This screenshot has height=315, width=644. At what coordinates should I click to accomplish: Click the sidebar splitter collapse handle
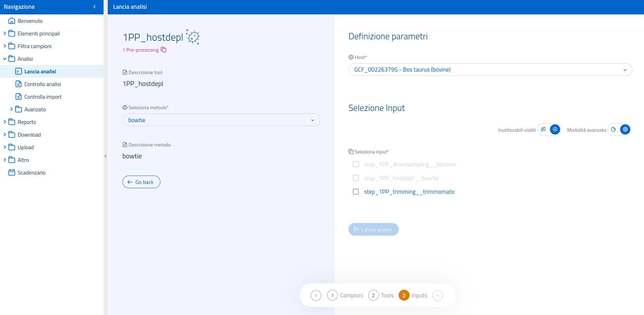[105, 156]
